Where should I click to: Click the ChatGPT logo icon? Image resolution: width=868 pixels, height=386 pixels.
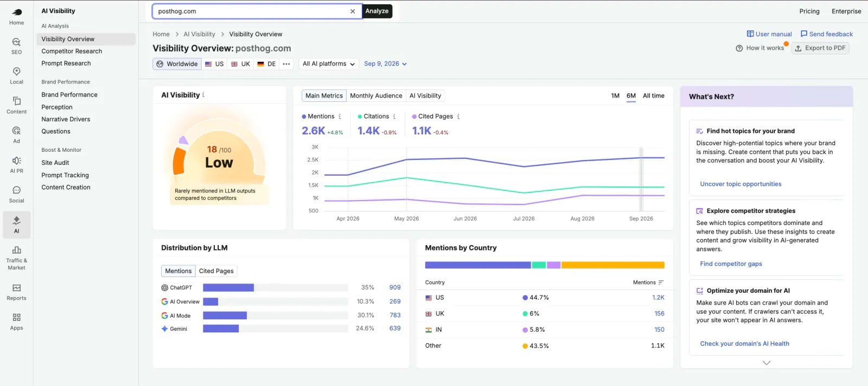click(164, 288)
